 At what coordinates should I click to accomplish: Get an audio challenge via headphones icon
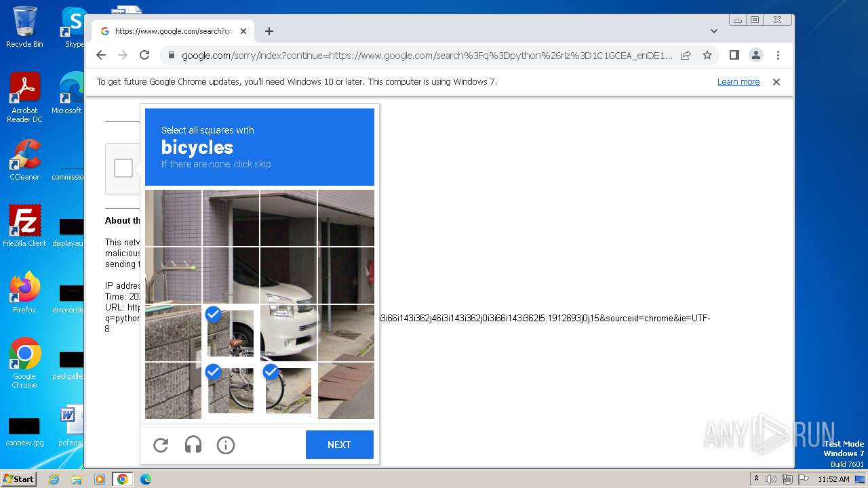pos(193,445)
